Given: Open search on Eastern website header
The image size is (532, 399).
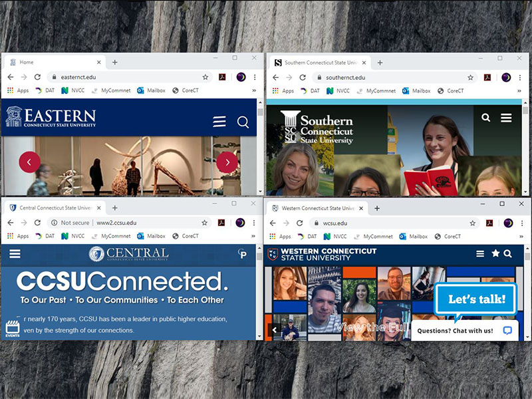Looking at the screenshot, I should coord(243,122).
